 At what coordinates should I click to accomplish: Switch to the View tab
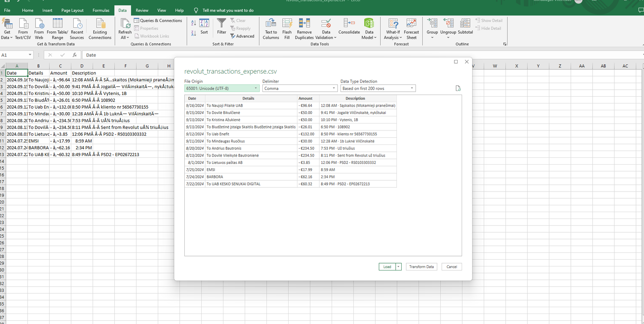162,10
